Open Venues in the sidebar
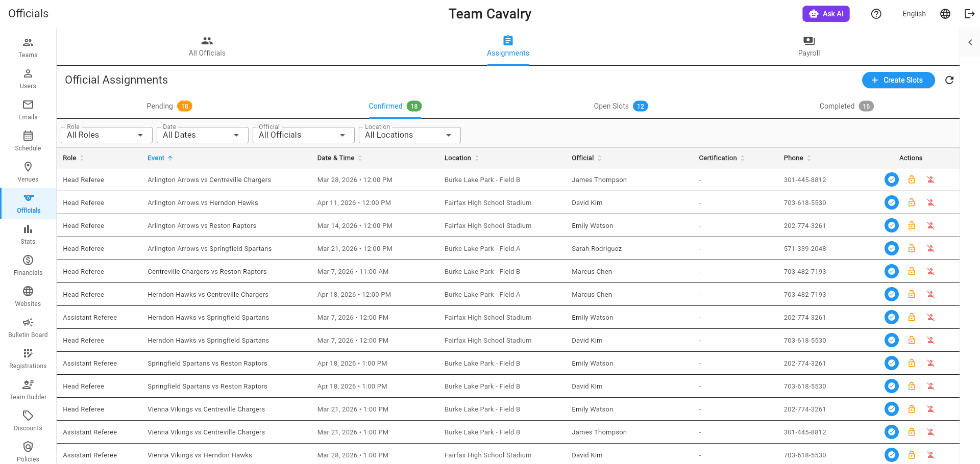The width and height of the screenshot is (980, 464). click(28, 172)
